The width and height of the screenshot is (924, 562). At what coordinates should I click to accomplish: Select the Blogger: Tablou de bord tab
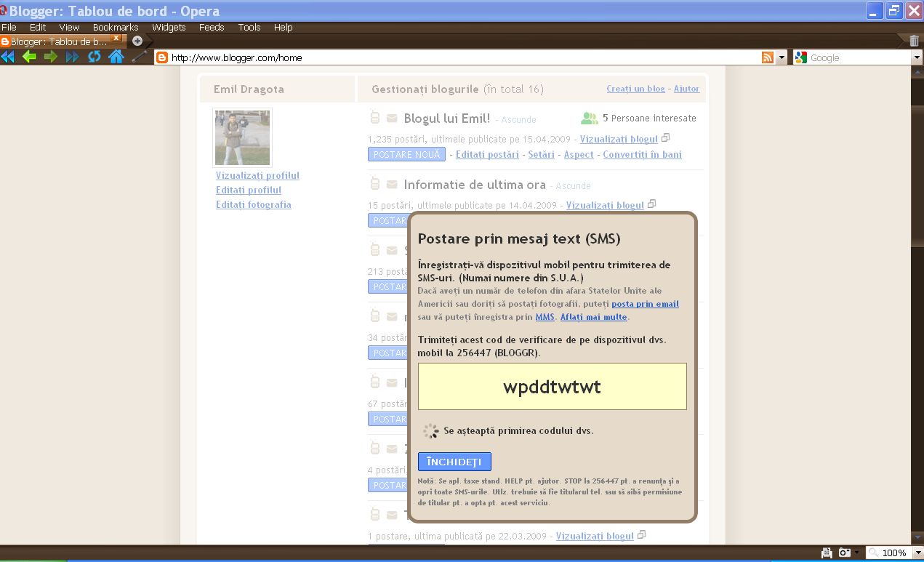point(60,41)
